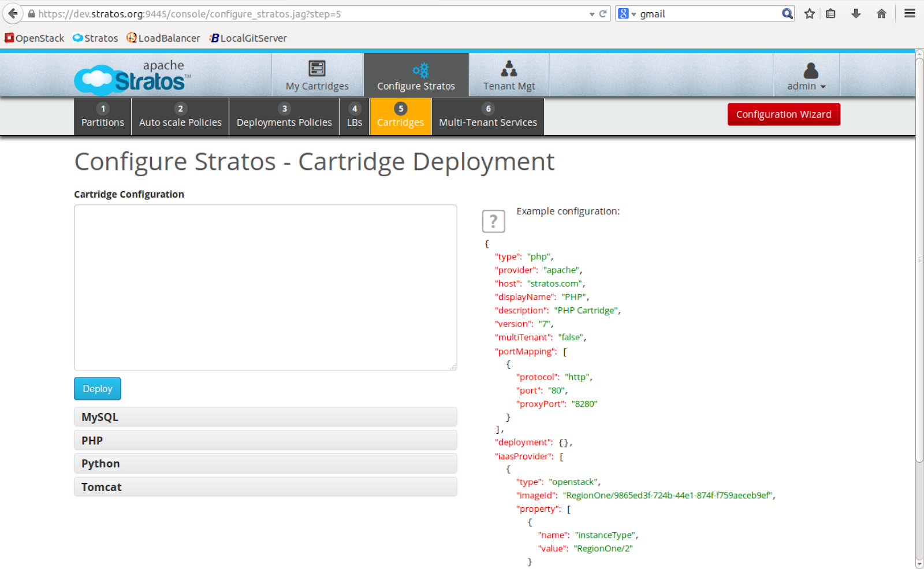This screenshot has height=569, width=924.
Task: Click the scrollbar down arrow
Action: (x=919, y=564)
